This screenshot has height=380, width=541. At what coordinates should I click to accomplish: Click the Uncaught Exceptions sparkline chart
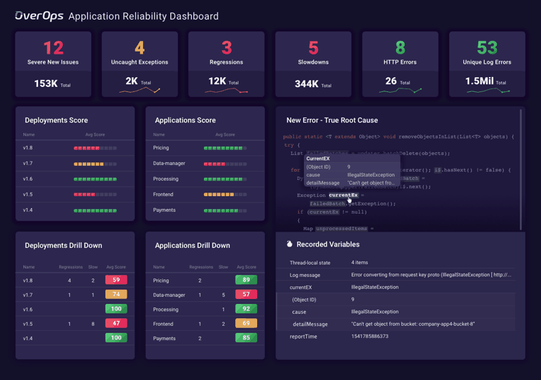pyautogui.click(x=140, y=90)
